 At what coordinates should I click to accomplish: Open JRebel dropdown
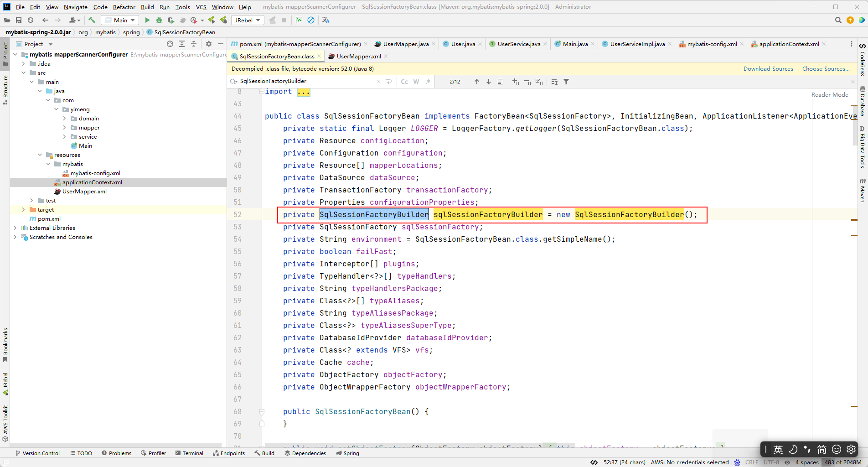pos(248,20)
